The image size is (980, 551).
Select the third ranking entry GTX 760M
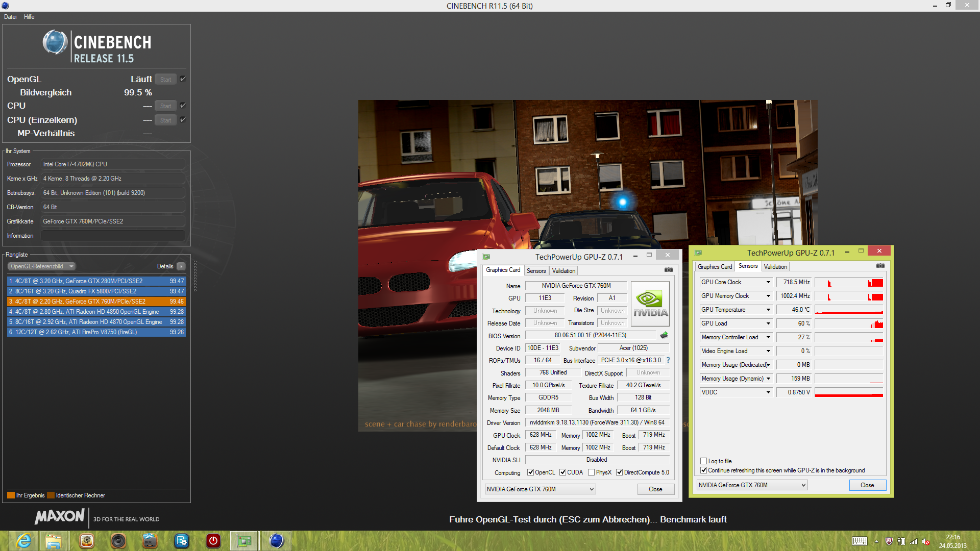coord(96,302)
